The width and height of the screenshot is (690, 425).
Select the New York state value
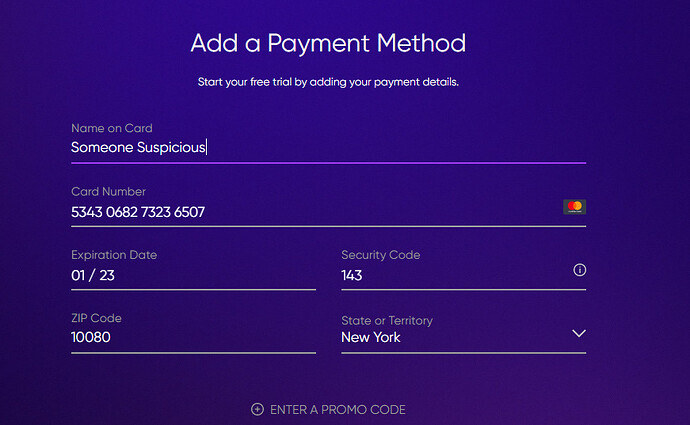click(371, 338)
